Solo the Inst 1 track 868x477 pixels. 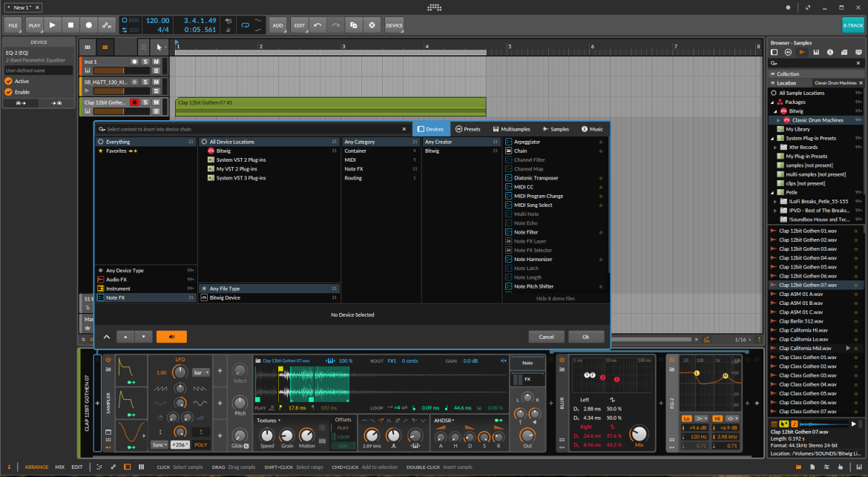145,62
